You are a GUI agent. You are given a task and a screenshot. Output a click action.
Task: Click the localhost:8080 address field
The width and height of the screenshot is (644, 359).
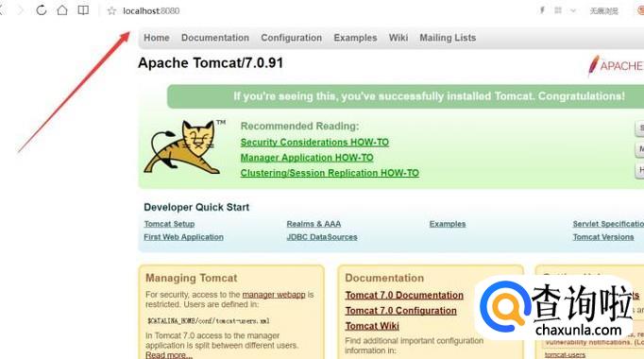click(151, 11)
